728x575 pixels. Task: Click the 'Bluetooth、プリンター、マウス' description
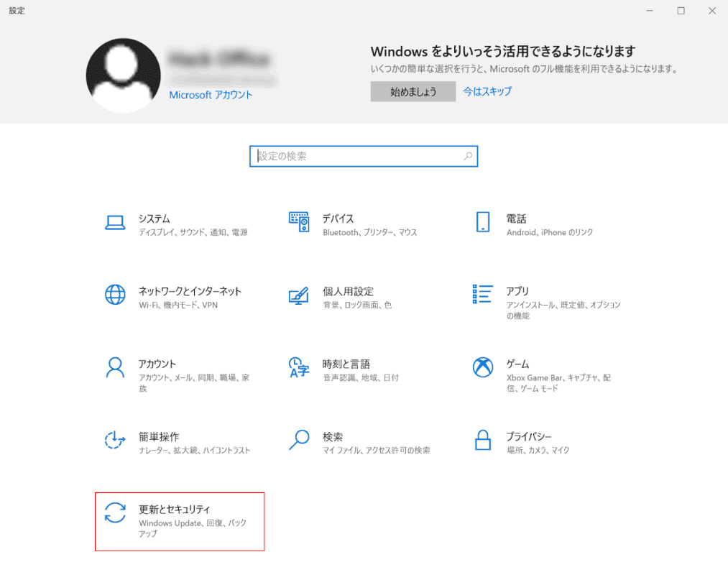pos(370,232)
